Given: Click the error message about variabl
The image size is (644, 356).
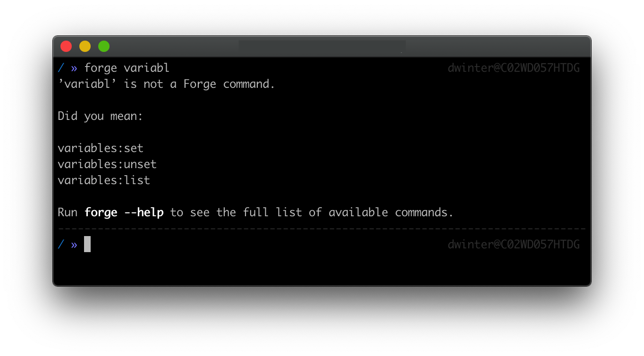Looking at the screenshot, I should click(x=166, y=84).
